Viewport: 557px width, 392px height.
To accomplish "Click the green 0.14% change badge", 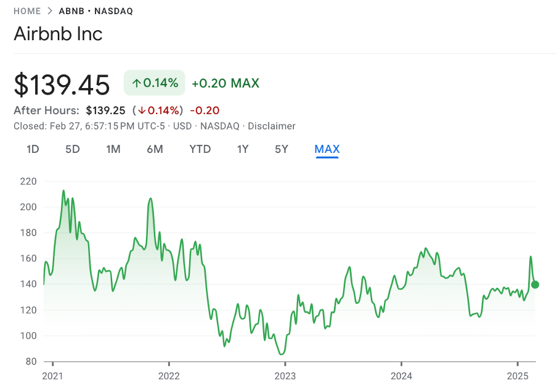I will click(x=155, y=83).
